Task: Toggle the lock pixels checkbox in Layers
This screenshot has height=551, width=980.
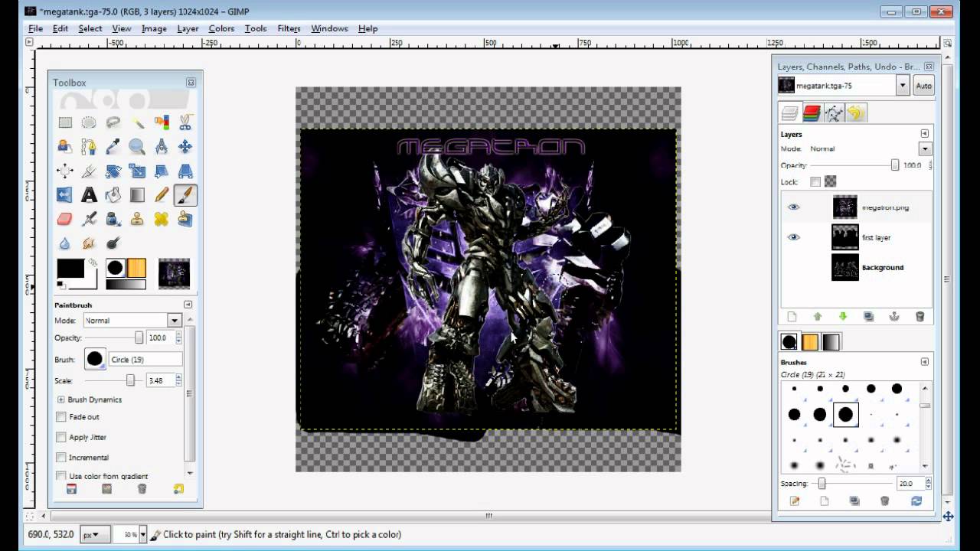Action: pos(815,181)
